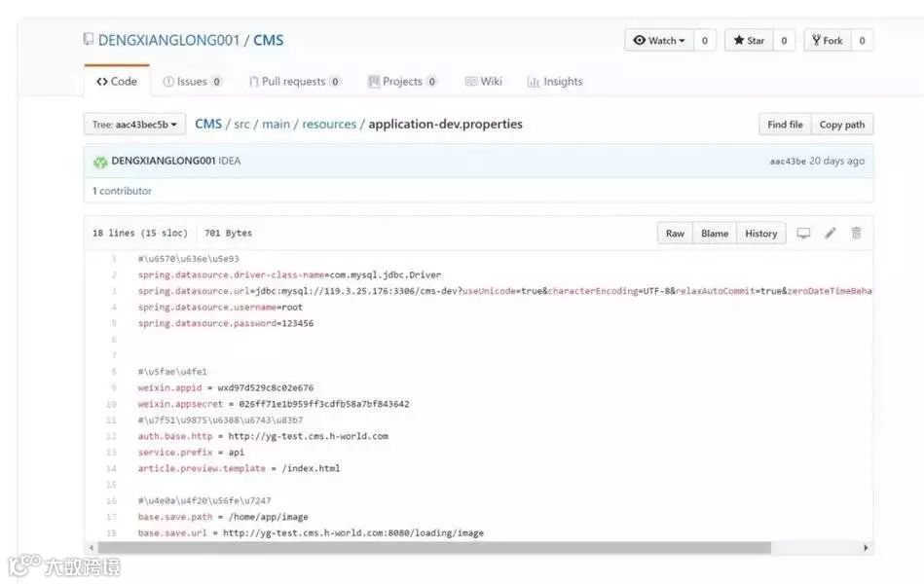Switch to the Issues tab

192,82
